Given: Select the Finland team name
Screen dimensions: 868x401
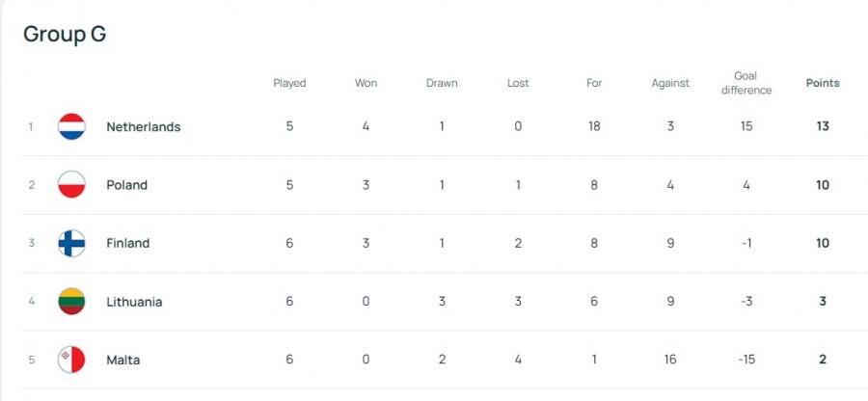Looking at the screenshot, I should pyautogui.click(x=127, y=243).
